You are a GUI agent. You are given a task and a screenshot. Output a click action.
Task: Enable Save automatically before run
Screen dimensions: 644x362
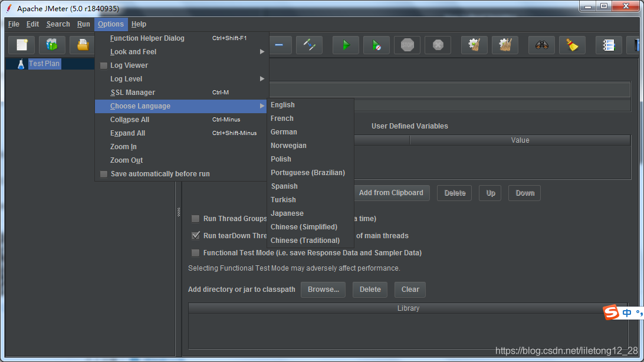pos(104,174)
